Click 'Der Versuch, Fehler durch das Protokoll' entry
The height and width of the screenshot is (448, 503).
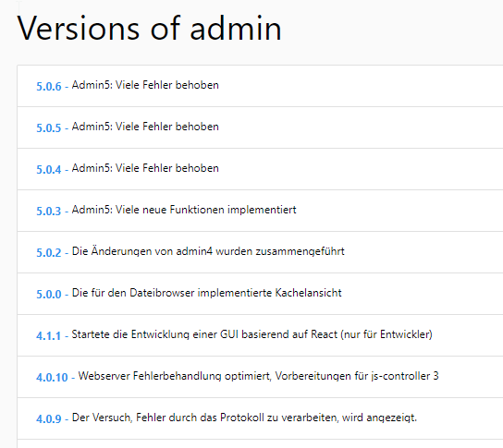pos(244,418)
